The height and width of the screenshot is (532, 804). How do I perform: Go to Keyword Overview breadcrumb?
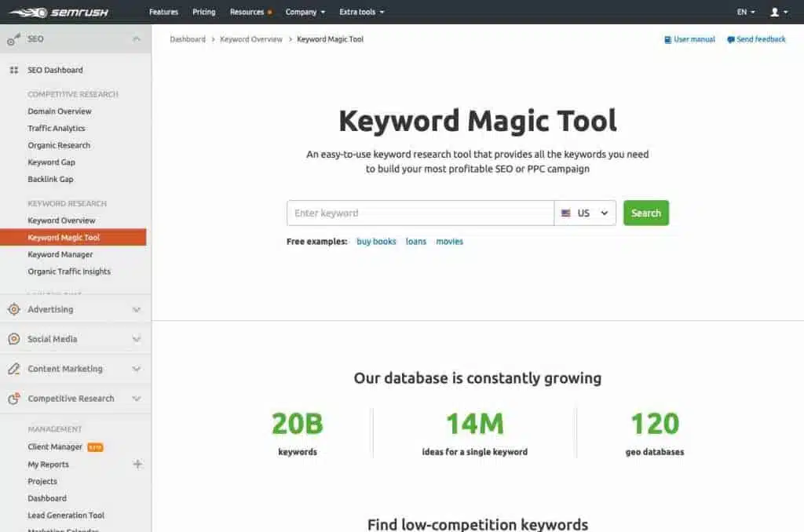pyautogui.click(x=251, y=39)
